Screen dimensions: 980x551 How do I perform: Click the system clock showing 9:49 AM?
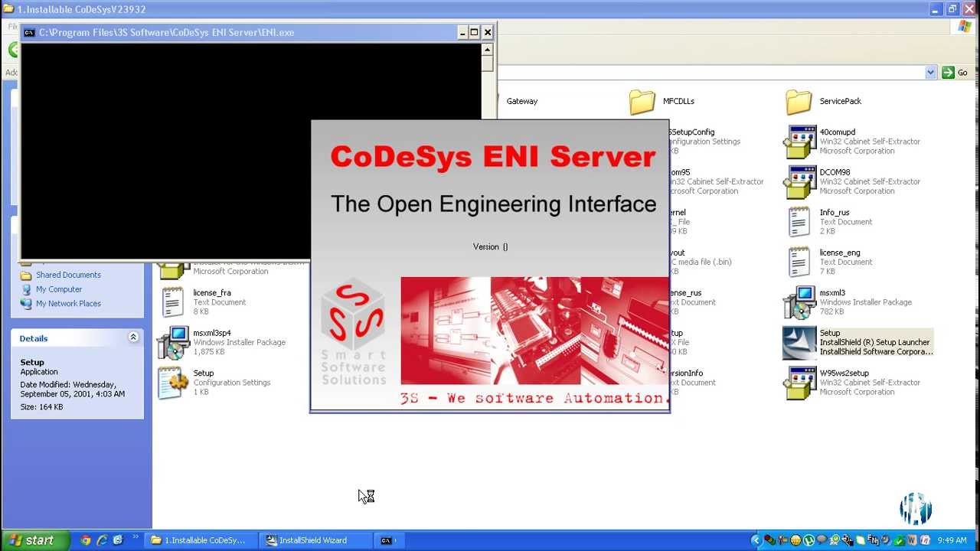pos(952,540)
